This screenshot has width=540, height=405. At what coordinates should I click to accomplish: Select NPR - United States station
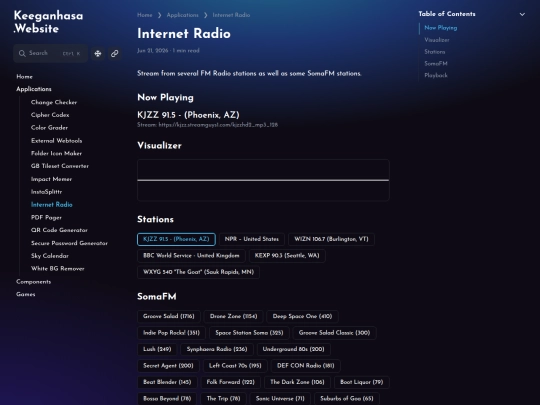[252, 239]
